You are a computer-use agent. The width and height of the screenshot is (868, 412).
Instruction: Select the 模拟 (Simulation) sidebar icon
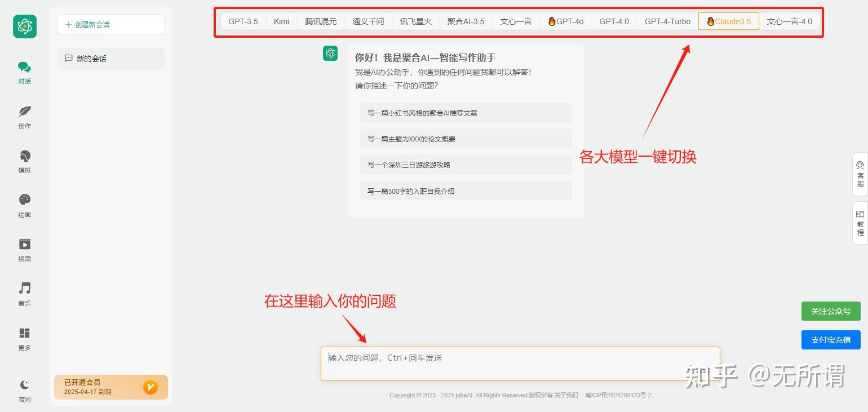tap(24, 160)
